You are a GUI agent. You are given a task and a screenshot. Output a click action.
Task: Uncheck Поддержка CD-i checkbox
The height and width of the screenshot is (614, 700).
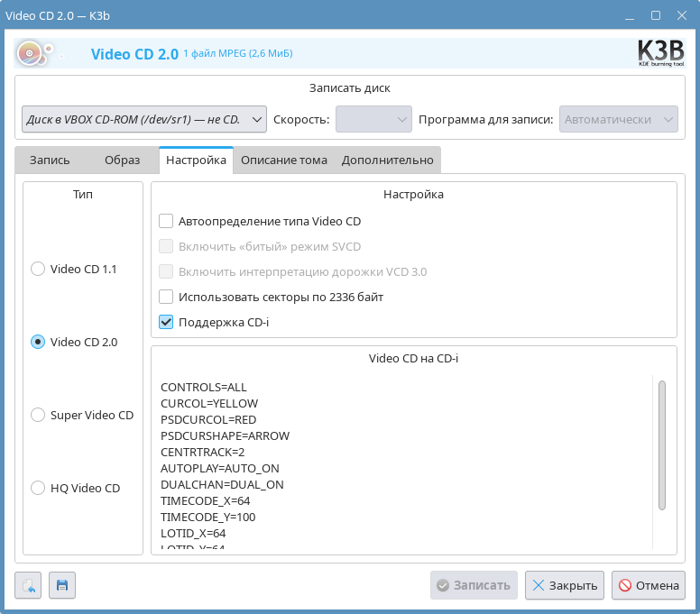tap(166, 322)
